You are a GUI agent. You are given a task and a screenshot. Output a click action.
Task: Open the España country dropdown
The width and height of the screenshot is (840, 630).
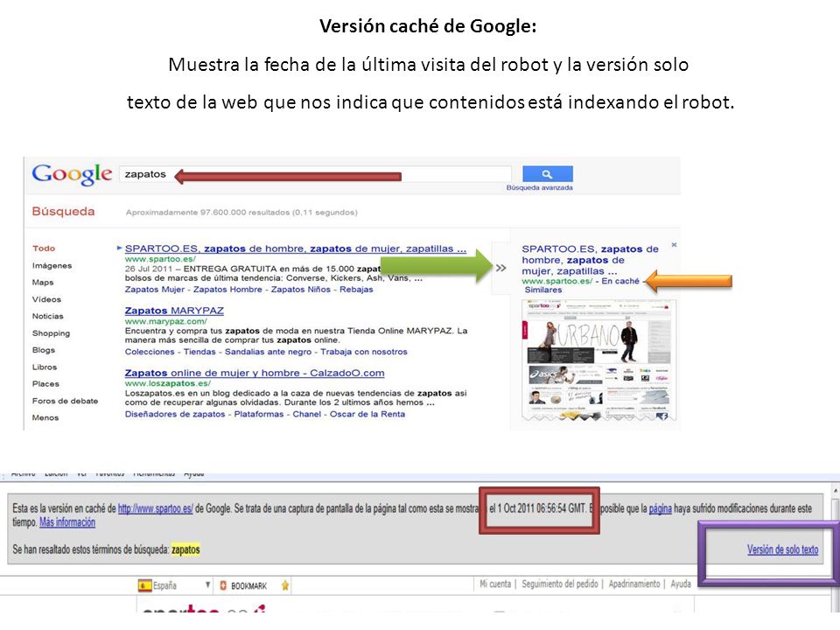click(175, 585)
